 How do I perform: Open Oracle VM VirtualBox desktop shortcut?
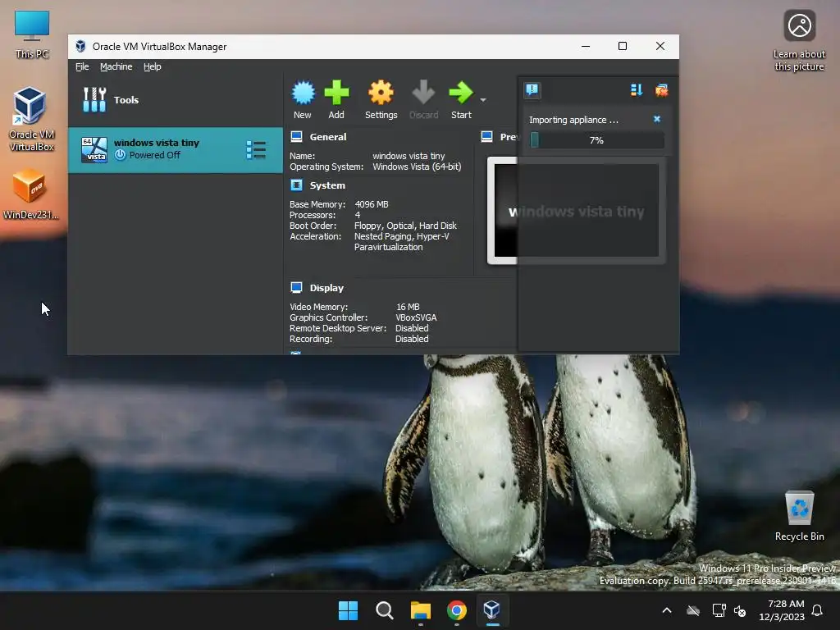(x=32, y=119)
